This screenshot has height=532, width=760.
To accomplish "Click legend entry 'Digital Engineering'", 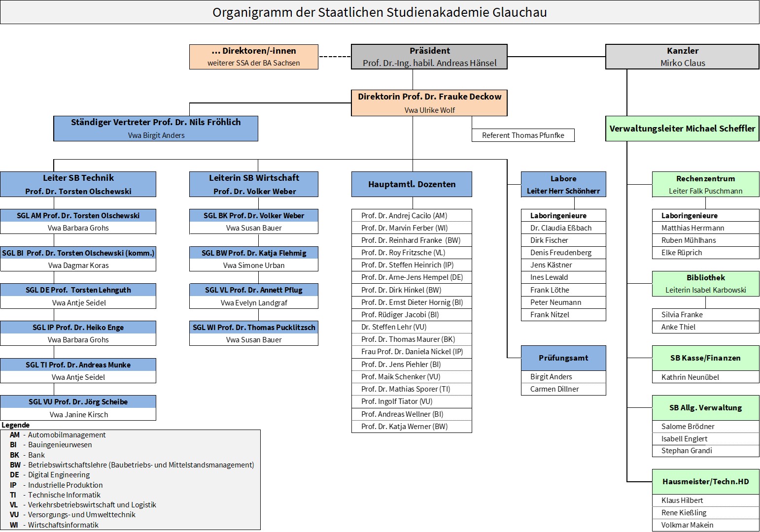I will click(59, 475).
